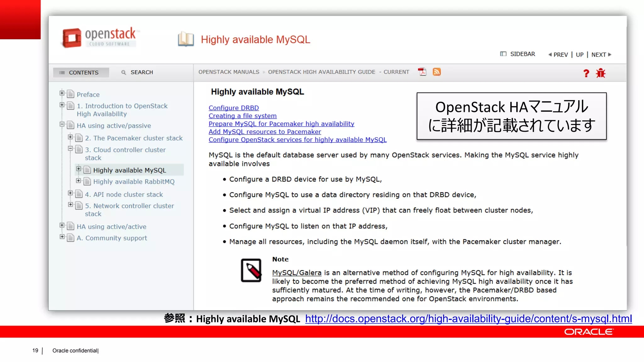
Task: Expand Network controller cluster stack node
Action: point(70,205)
